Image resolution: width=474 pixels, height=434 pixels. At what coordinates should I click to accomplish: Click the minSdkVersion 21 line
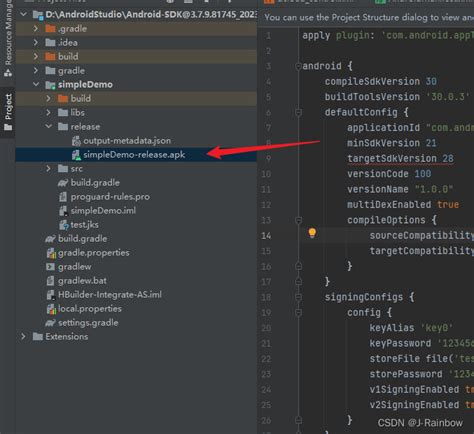click(392, 143)
